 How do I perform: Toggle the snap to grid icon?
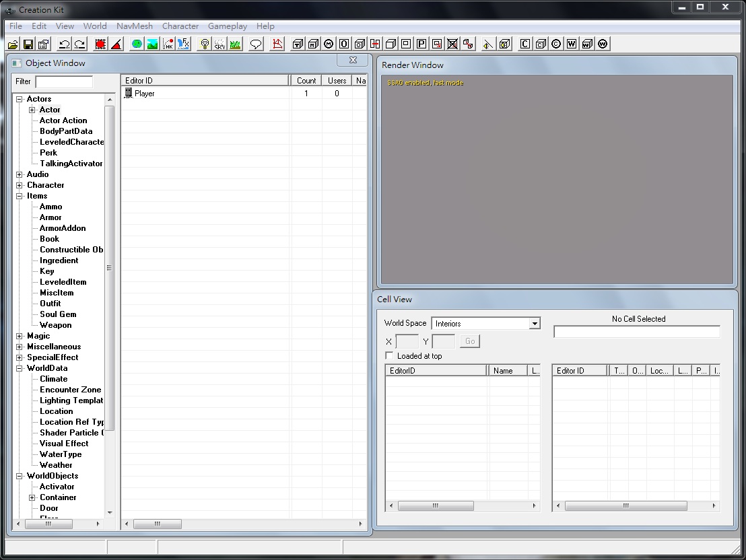click(100, 44)
